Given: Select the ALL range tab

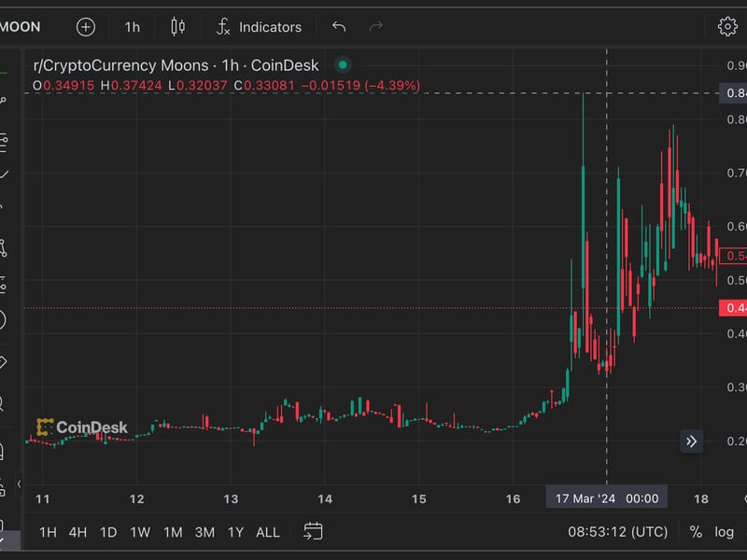Looking at the screenshot, I should click(268, 531).
